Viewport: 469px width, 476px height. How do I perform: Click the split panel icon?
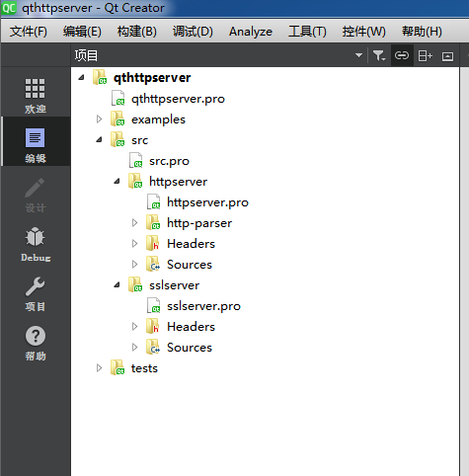(x=425, y=56)
